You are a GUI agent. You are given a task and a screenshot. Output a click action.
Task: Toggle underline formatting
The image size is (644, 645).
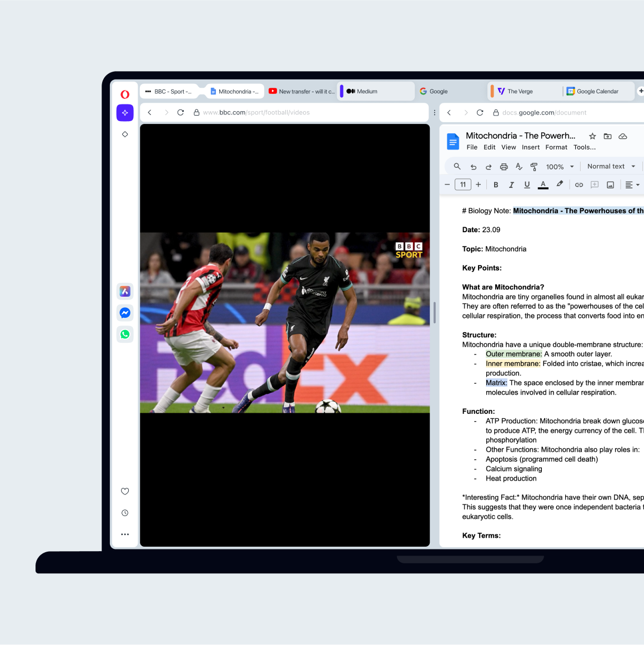(527, 184)
